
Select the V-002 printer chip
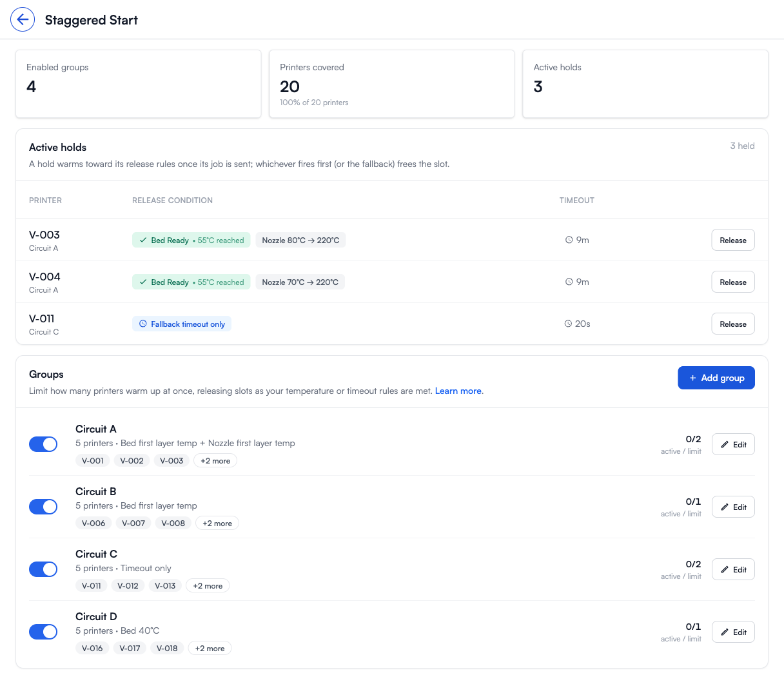tap(132, 461)
